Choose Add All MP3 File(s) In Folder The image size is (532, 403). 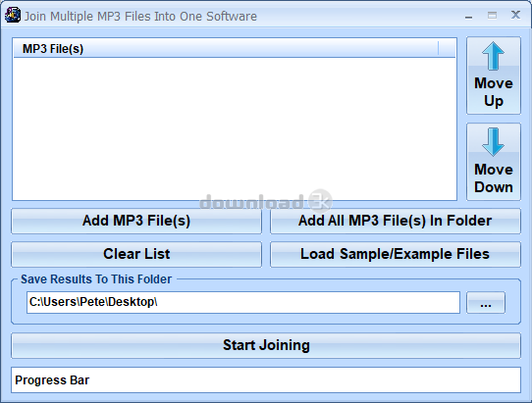coord(396,221)
